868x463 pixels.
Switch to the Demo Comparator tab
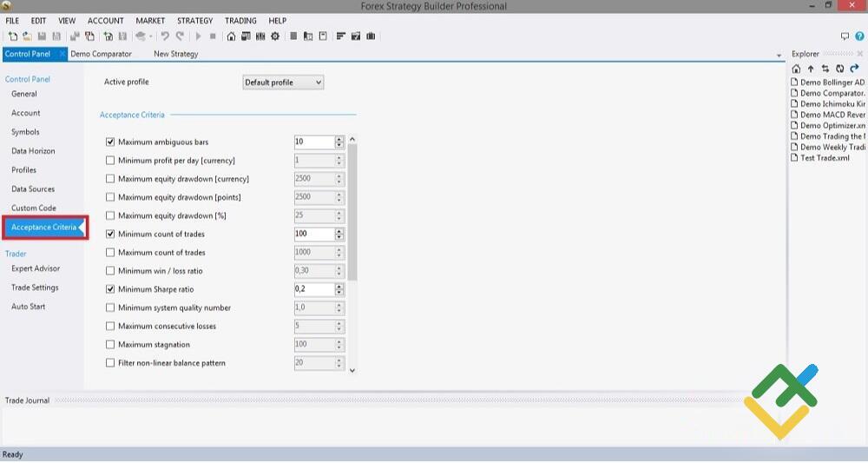click(x=102, y=54)
